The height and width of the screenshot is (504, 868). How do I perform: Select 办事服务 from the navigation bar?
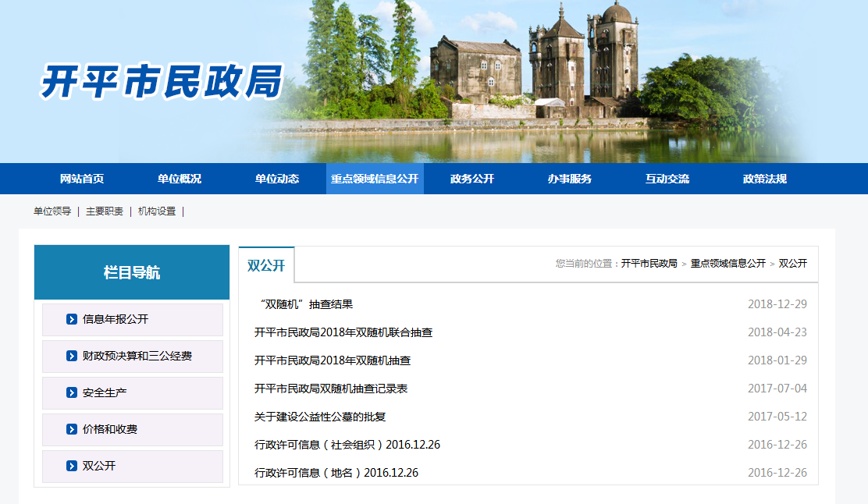[569, 179]
